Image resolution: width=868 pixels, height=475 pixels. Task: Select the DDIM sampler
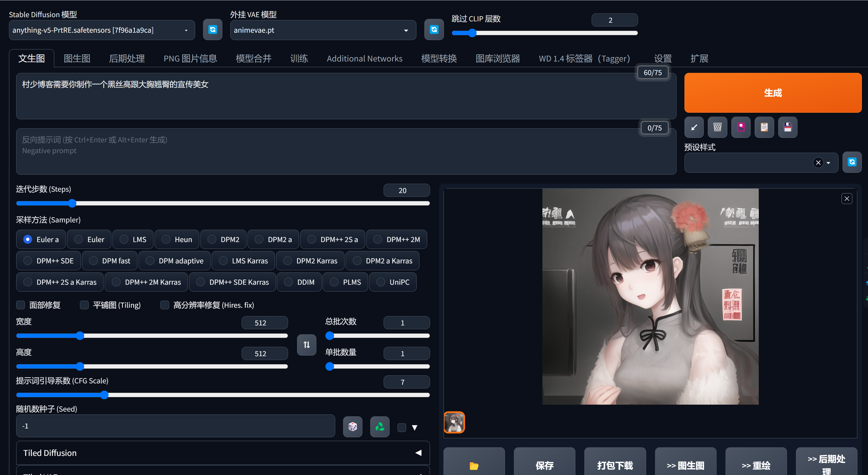[299, 282]
